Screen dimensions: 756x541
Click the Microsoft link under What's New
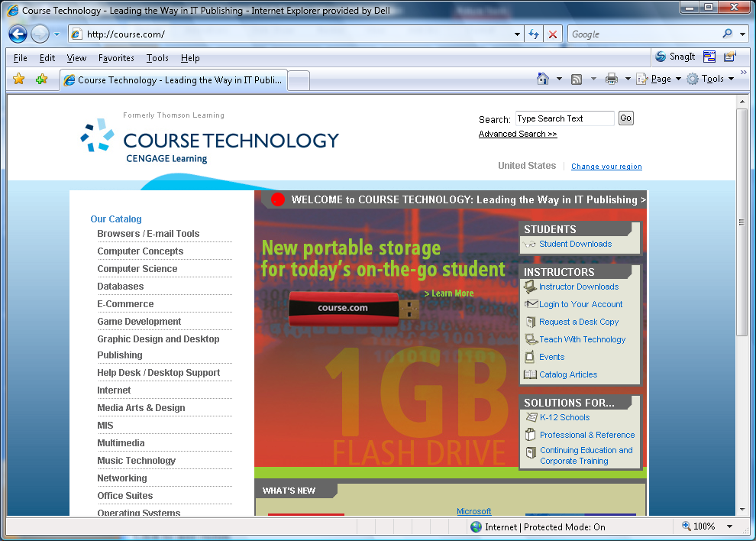tap(474, 511)
